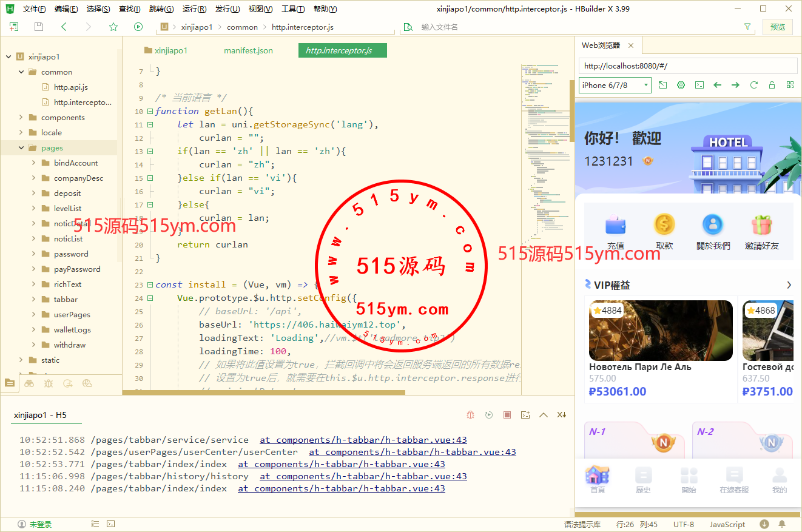This screenshot has height=532, width=802.
Task: Open the iPhone 6/7/8 device dropdown
Action: click(x=615, y=86)
